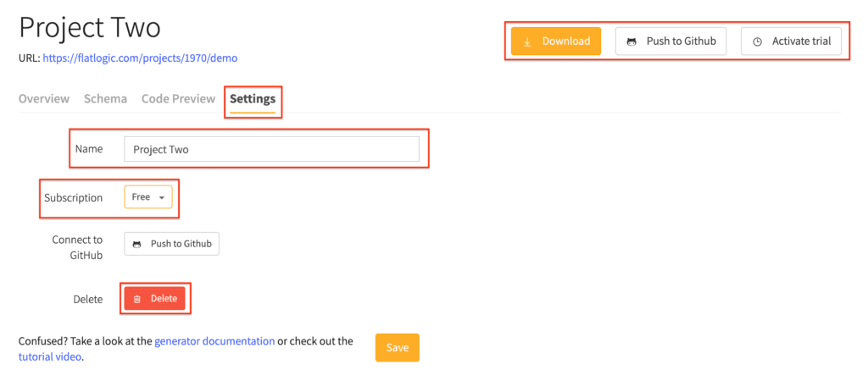Viewport: 868px width, 381px height.
Task: Click GitHub icon beside Connect to GitHub
Action: point(136,244)
